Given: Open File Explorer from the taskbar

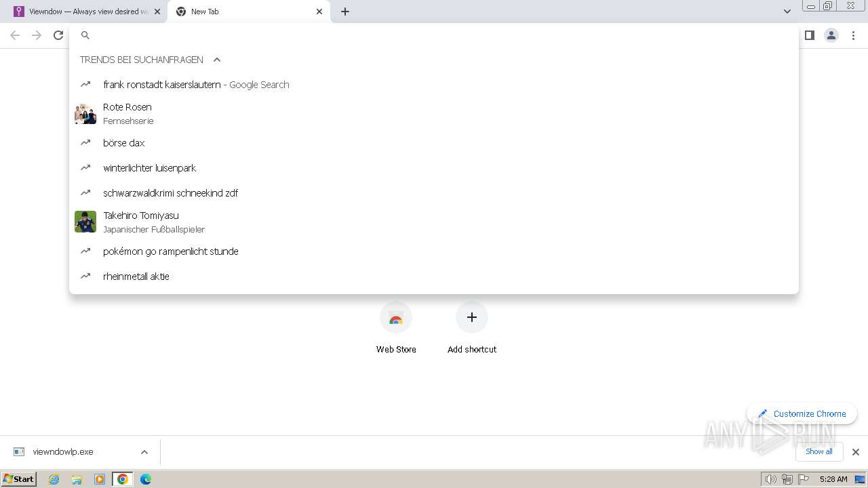Looking at the screenshot, I should click(x=77, y=479).
